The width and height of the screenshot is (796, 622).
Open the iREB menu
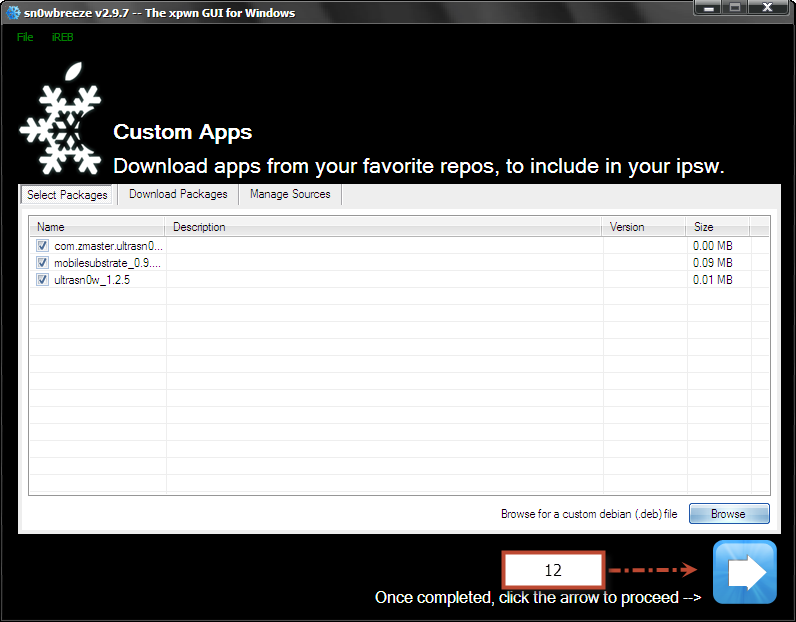(62, 37)
